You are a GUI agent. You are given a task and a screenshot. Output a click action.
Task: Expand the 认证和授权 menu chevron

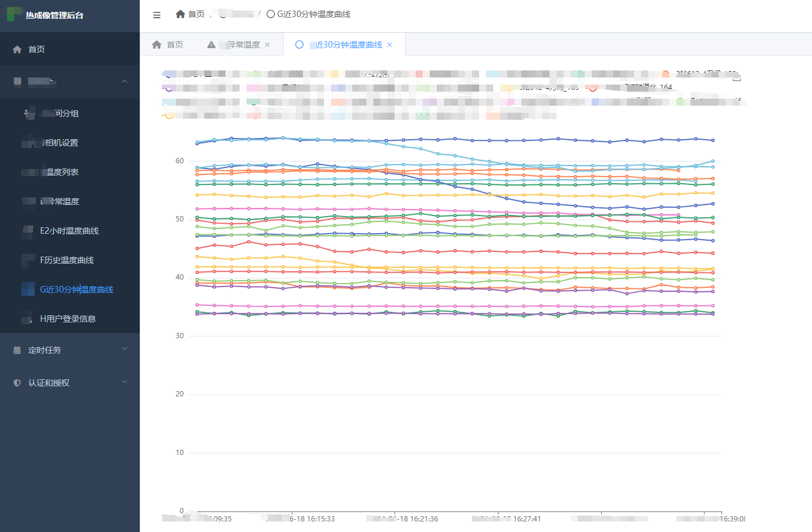124,382
